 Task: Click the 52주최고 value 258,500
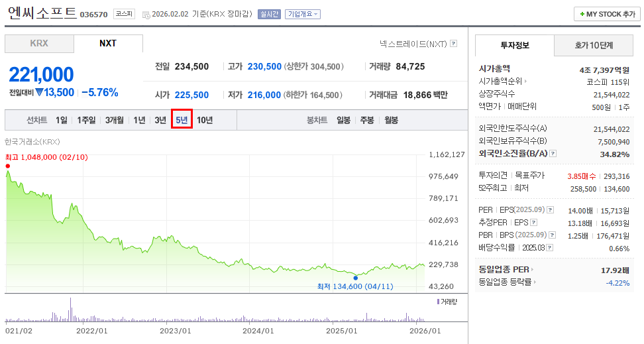coord(583,189)
